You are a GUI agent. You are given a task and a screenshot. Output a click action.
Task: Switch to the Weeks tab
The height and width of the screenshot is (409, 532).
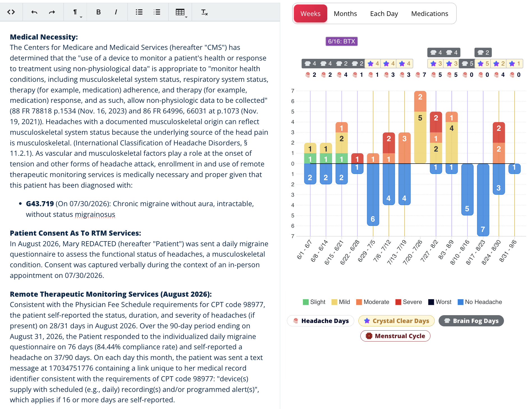pyautogui.click(x=310, y=13)
